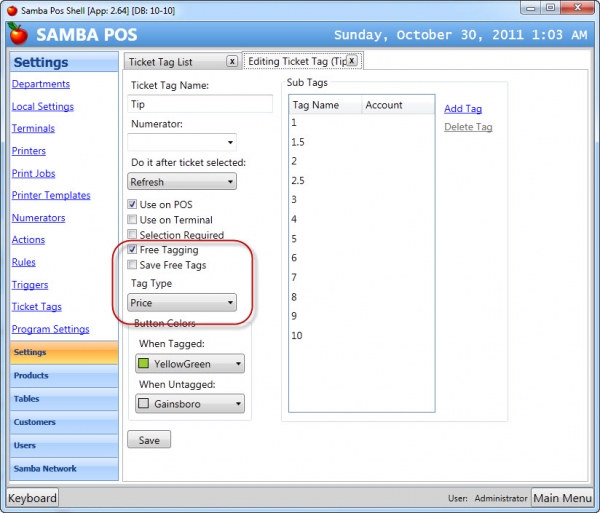Image resolution: width=600 pixels, height=513 pixels.
Task: Select sub tag row 9
Action: point(362,316)
